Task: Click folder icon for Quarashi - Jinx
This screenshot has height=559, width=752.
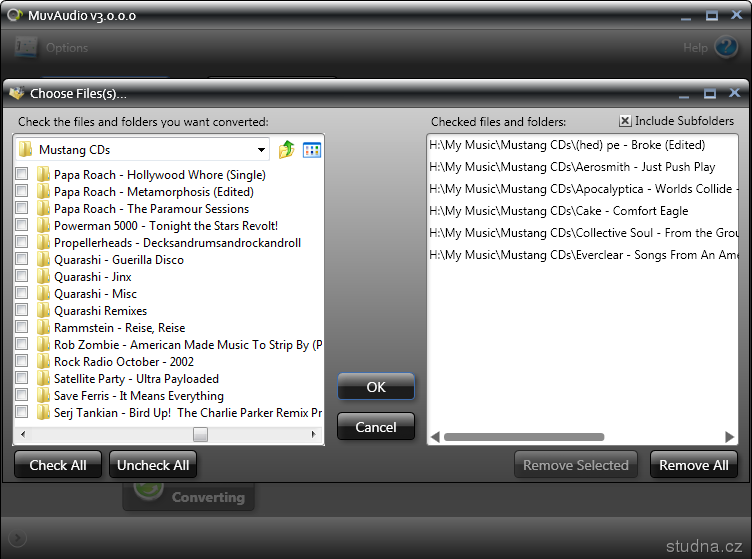Action: pyautogui.click(x=43, y=276)
